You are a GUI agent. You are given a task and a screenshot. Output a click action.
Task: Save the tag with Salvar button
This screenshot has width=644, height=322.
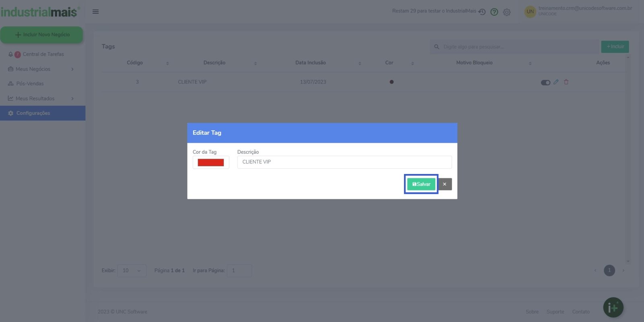(x=421, y=184)
